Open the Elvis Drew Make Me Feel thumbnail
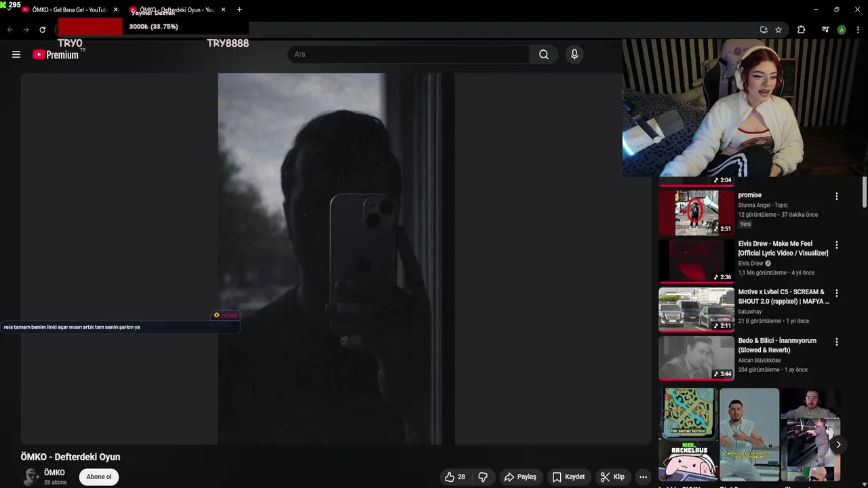Image resolution: width=868 pixels, height=488 pixels. [x=696, y=261]
